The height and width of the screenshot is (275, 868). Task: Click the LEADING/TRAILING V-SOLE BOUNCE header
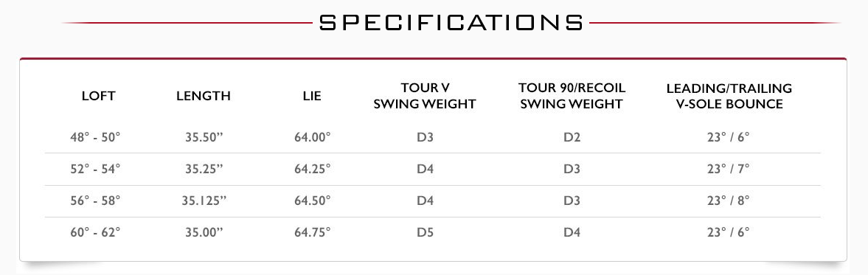[729, 97]
